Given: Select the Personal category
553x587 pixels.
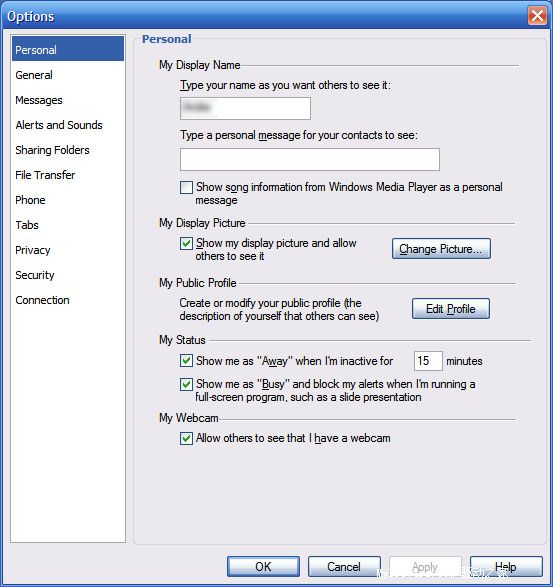Looking at the screenshot, I should (68, 49).
